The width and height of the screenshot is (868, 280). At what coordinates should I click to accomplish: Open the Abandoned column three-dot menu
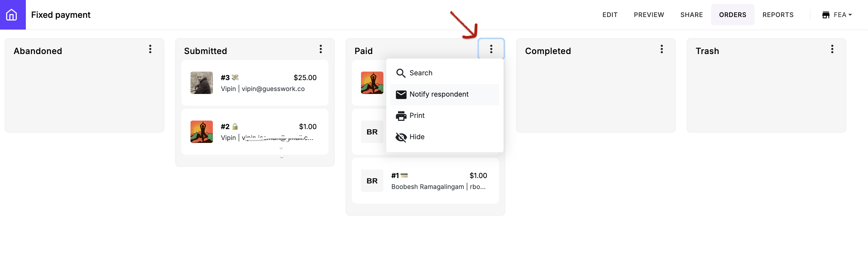[150, 49]
